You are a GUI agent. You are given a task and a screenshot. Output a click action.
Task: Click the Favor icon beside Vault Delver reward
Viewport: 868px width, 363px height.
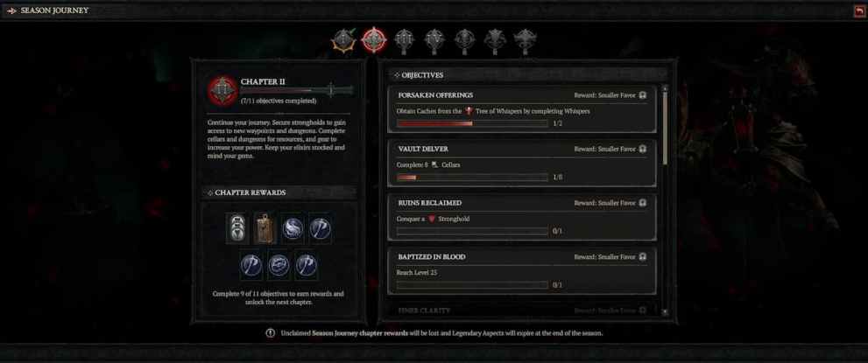point(642,150)
